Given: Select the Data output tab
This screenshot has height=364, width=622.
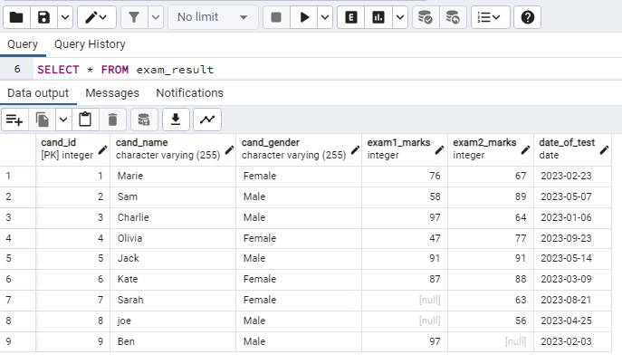Looking at the screenshot, I should click(x=38, y=93).
